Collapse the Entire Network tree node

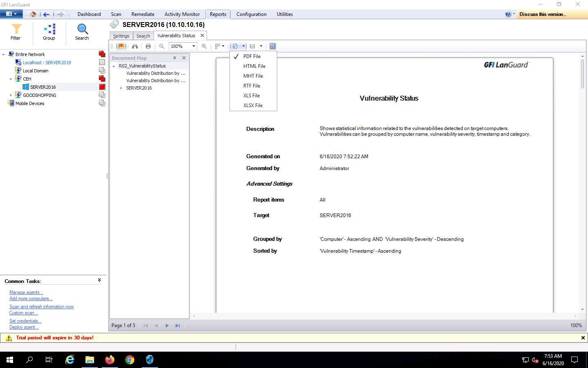click(x=4, y=54)
